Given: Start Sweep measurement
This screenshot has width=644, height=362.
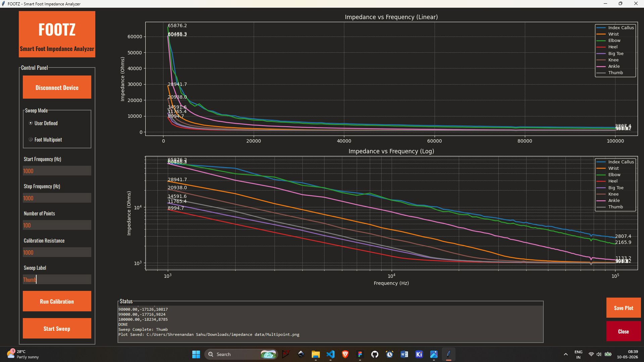Looking at the screenshot, I should pyautogui.click(x=57, y=328).
